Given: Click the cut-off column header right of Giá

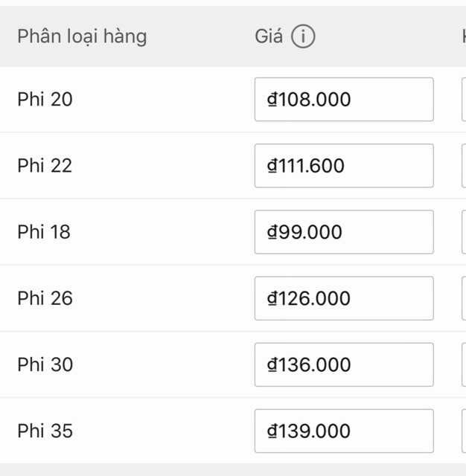Looking at the screenshot, I should pos(463,36).
